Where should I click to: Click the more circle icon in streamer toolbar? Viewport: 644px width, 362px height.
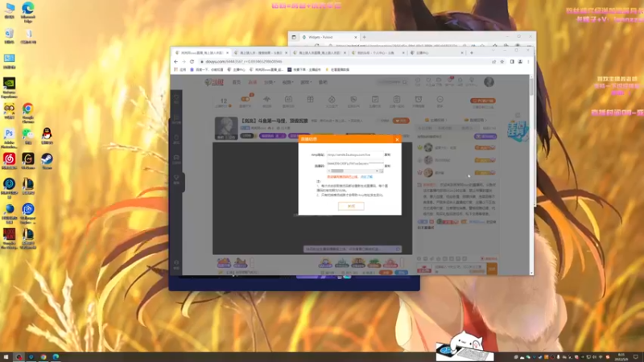coord(440,99)
